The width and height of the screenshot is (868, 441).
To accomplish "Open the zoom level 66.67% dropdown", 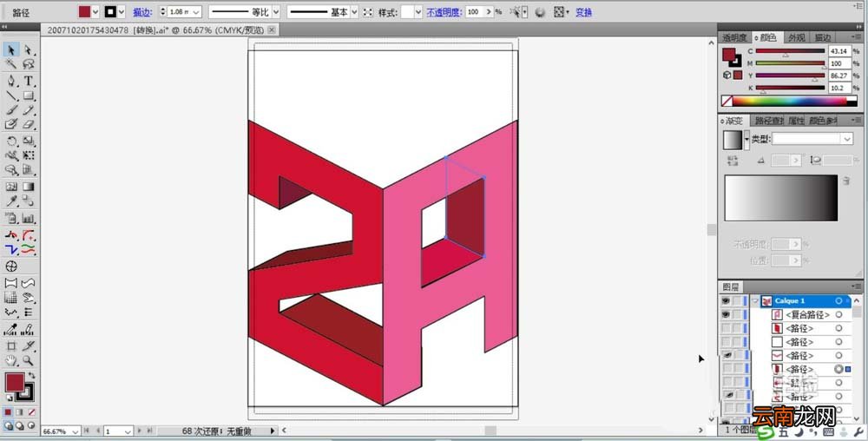I will click(x=76, y=431).
